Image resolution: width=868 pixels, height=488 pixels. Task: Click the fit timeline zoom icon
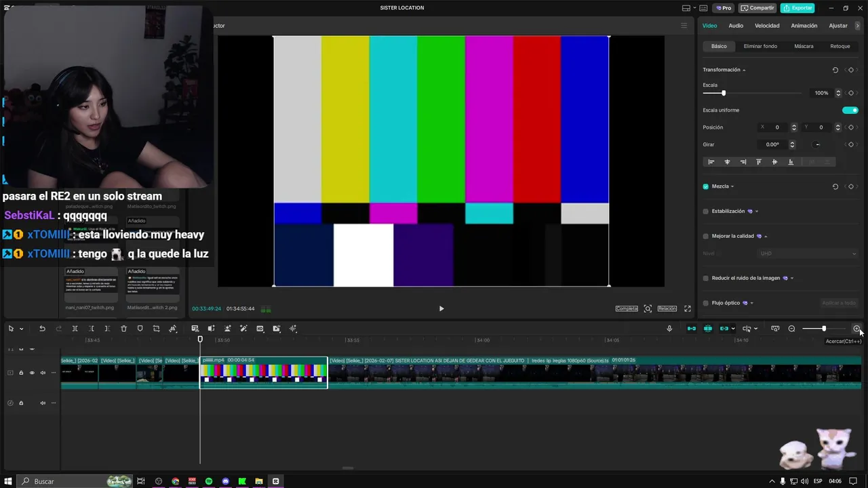(x=775, y=329)
